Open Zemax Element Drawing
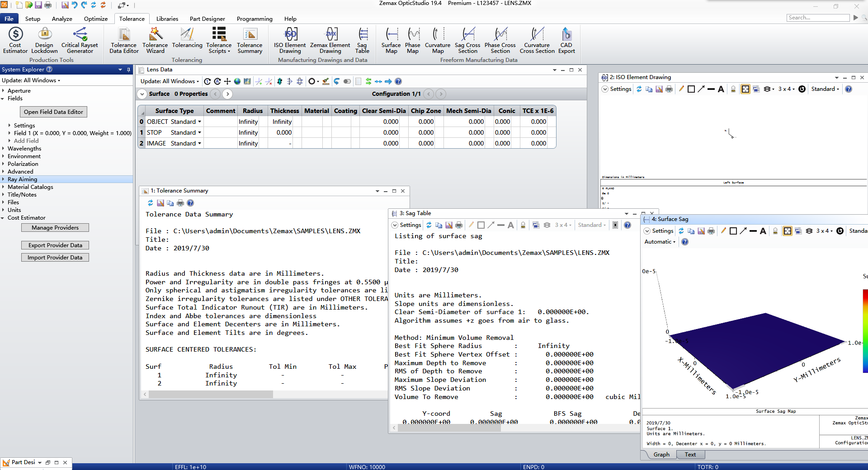 [330, 40]
